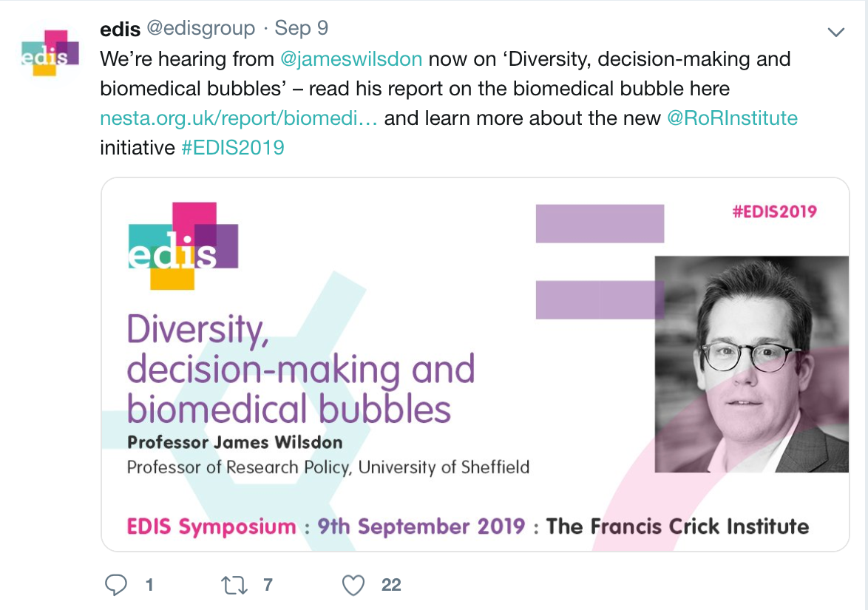The image size is (868, 610).
Task: Click the reply speech bubble icon
Action: pyautogui.click(x=116, y=586)
